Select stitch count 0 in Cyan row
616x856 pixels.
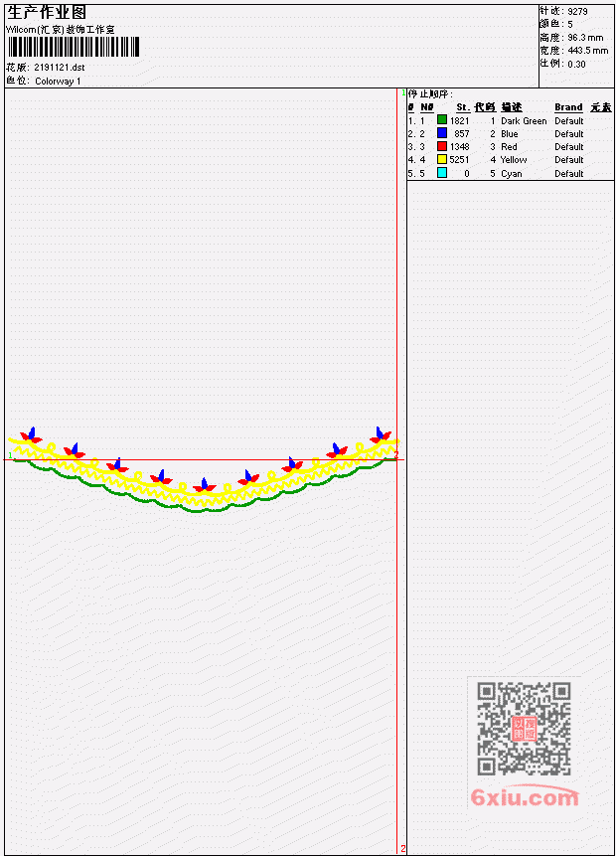point(467,174)
